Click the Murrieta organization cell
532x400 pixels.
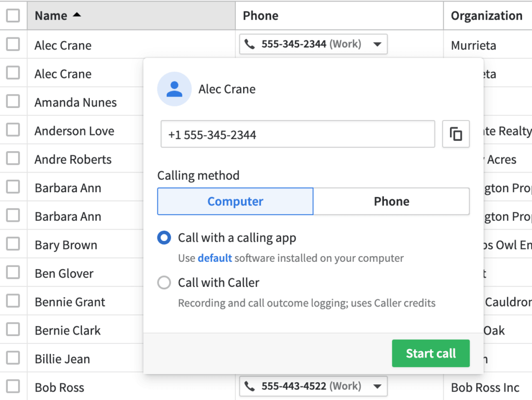pyautogui.click(x=474, y=46)
